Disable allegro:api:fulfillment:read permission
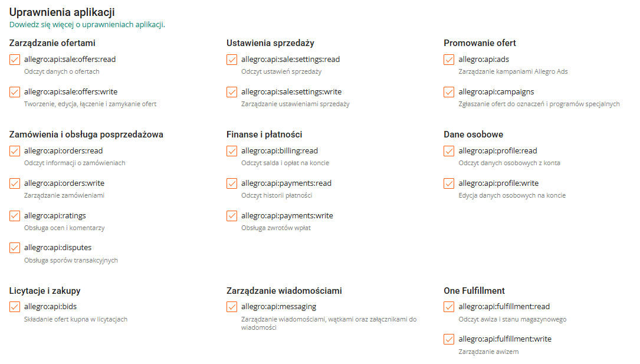Image resolution: width=640 pixels, height=364 pixels. pyautogui.click(x=449, y=307)
